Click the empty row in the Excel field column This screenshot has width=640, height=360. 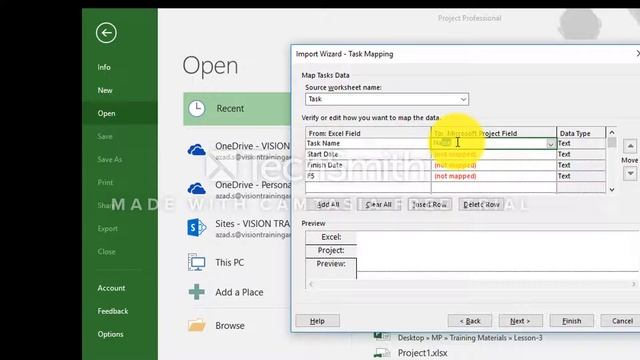pyautogui.click(x=368, y=187)
